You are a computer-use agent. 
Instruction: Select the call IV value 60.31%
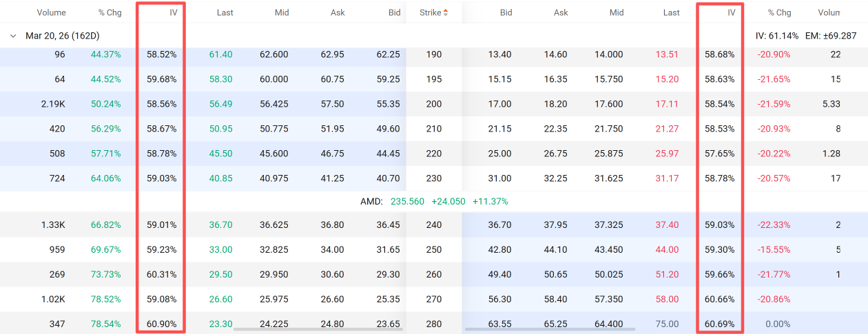click(x=161, y=275)
